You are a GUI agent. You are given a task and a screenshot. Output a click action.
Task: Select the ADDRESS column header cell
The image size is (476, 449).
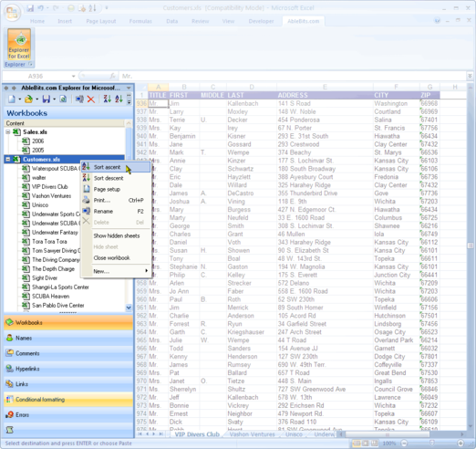325,95
